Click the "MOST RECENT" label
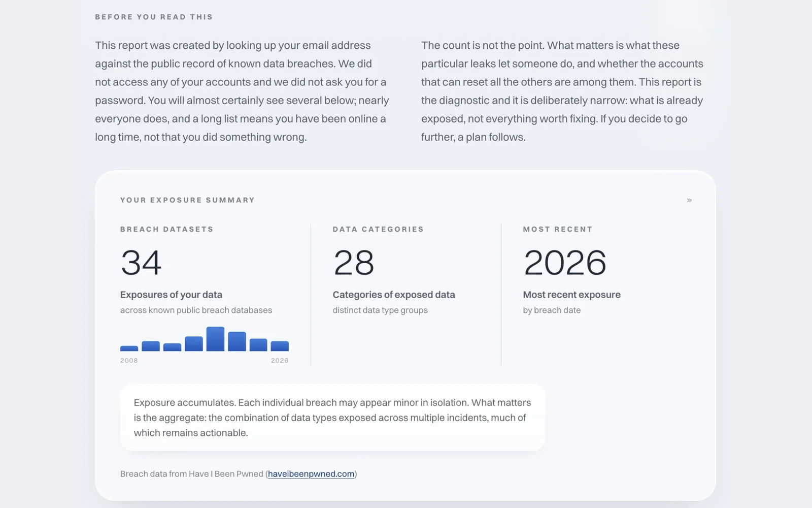This screenshot has height=508, width=812. tap(558, 229)
